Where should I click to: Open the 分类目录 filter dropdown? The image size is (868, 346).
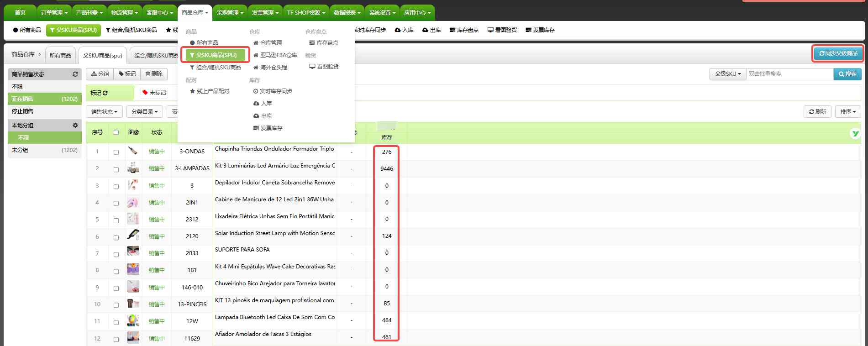tap(145, 111)
